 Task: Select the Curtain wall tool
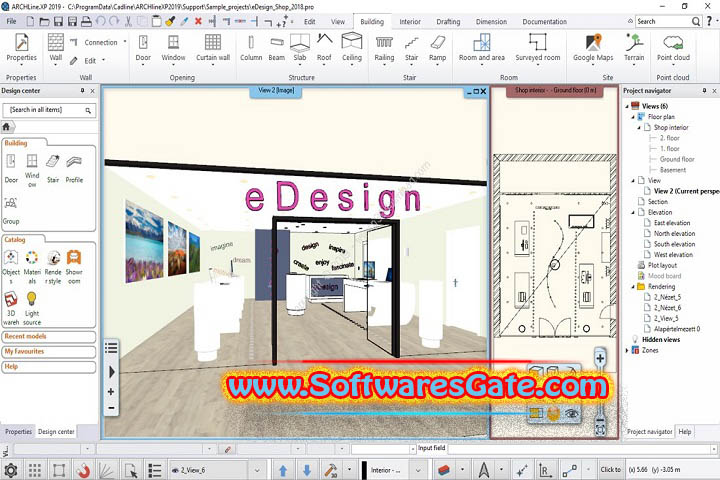pyautogui.click(x=213, y=48)
